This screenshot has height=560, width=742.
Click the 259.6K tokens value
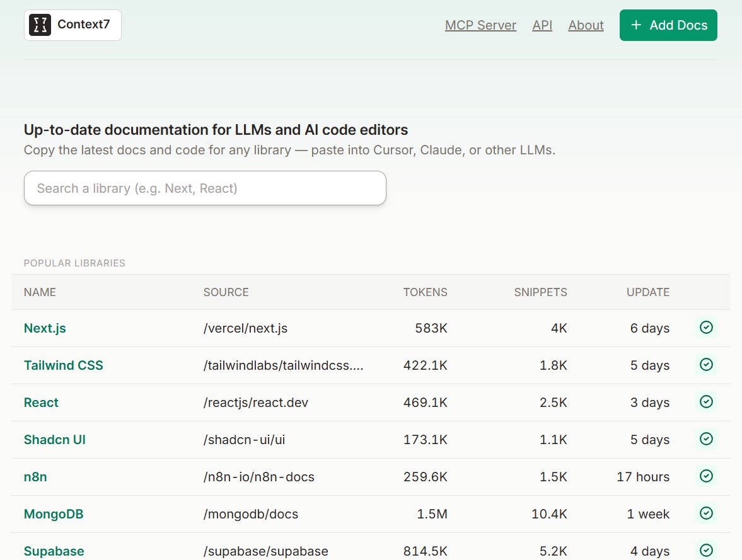[425, 477]
